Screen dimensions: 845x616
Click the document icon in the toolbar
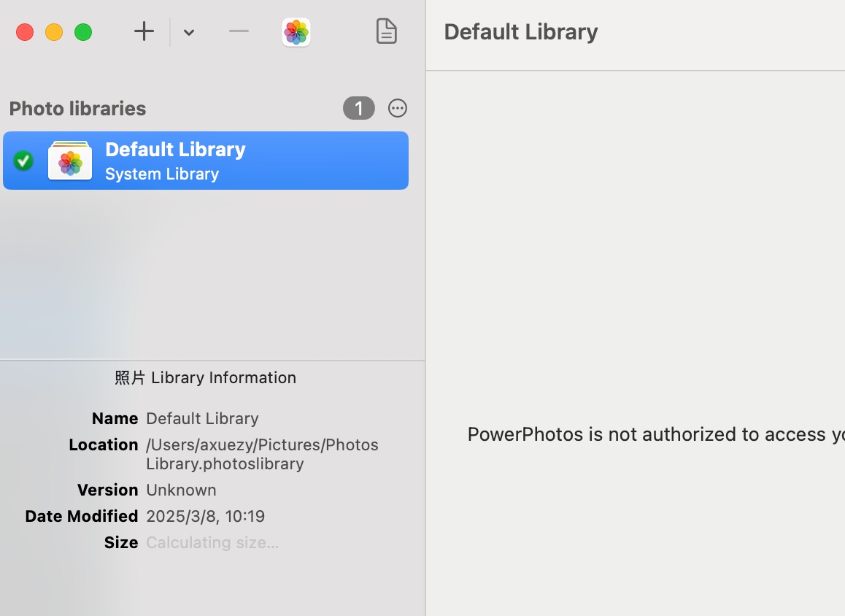[387, 31]
